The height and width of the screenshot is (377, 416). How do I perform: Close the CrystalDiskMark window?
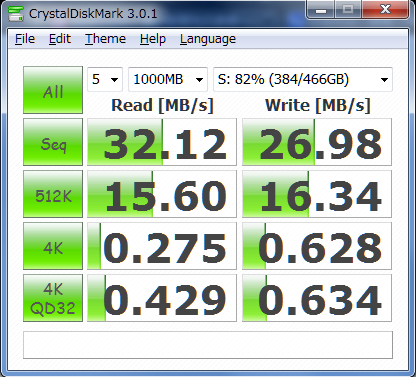(x=385, y=10)
